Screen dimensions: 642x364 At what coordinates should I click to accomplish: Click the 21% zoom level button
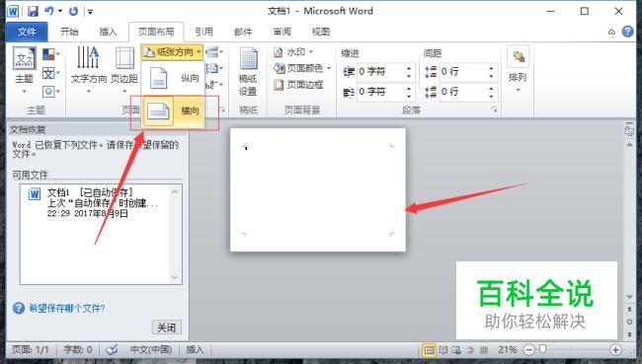pyautogui.click(x=508, y=350)
